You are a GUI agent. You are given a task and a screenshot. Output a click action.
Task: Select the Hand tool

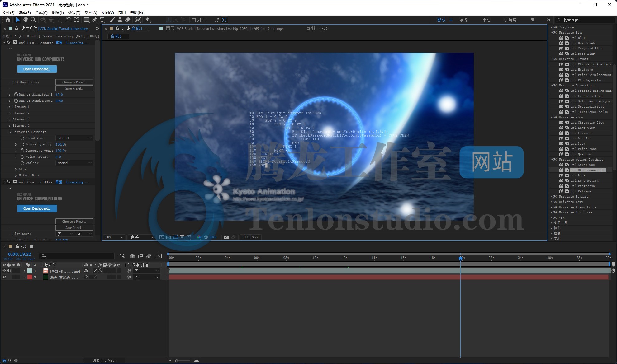25,20
